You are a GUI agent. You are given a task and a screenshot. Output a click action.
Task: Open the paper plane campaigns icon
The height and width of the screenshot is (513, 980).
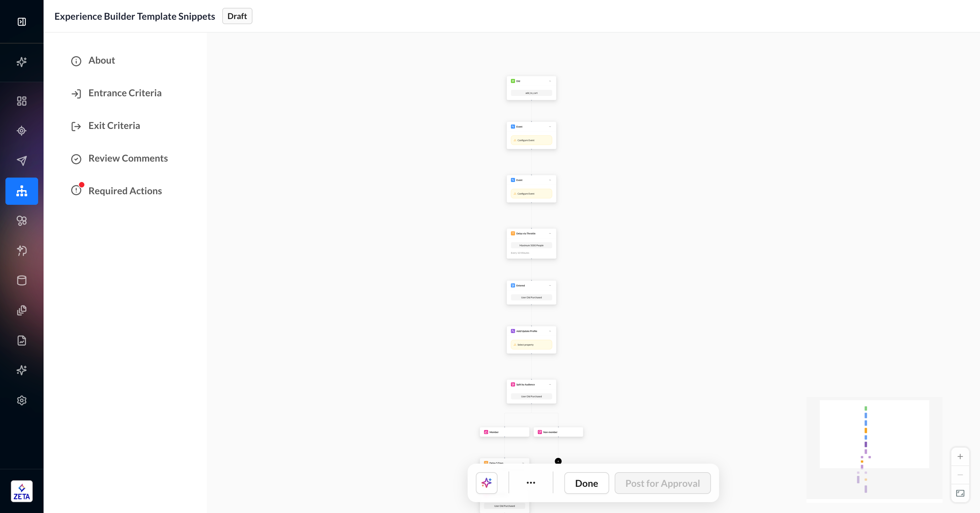tap(22, 161)
